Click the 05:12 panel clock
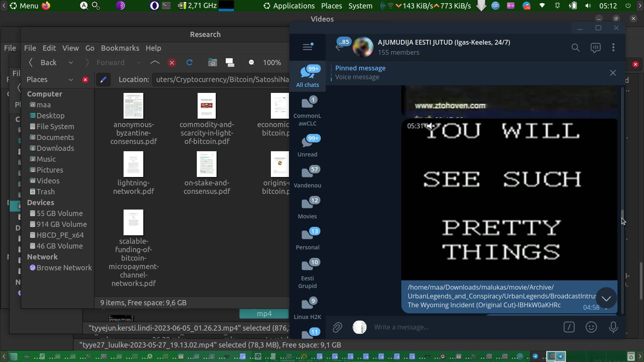Viewport: 644px width, 362px height. pyautogui.click(x=608, y=6)
